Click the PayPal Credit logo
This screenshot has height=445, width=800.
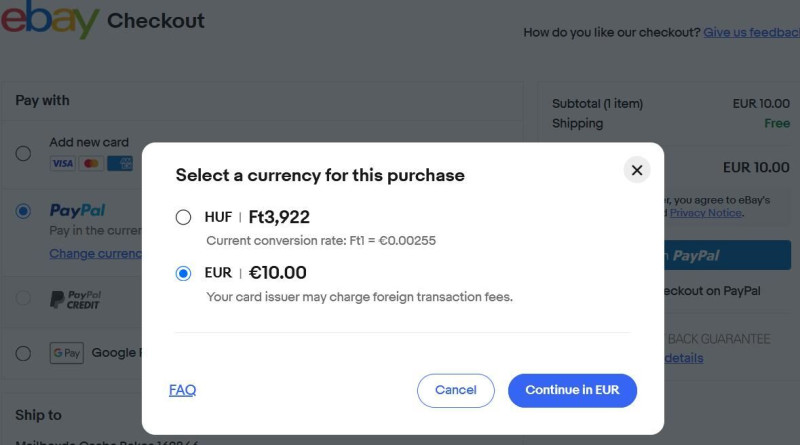[76, 300]
